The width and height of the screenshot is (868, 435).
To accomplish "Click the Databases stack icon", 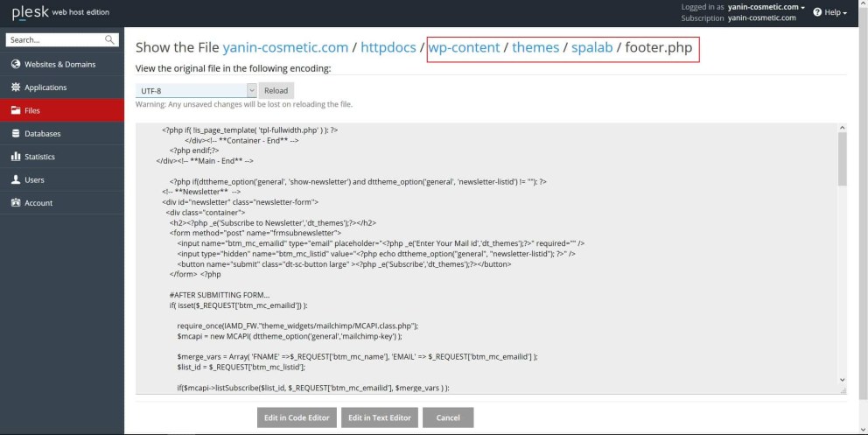I will click(16, 133).
